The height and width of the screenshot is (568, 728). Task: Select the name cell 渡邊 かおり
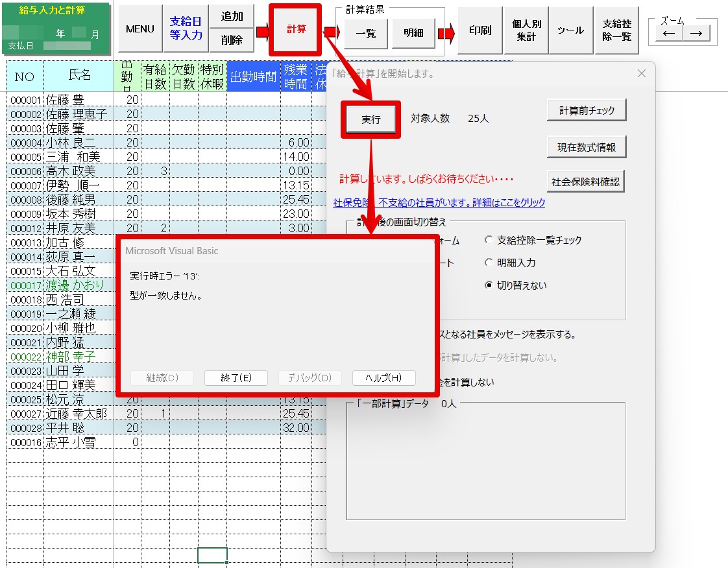click(x=79, y=285)
